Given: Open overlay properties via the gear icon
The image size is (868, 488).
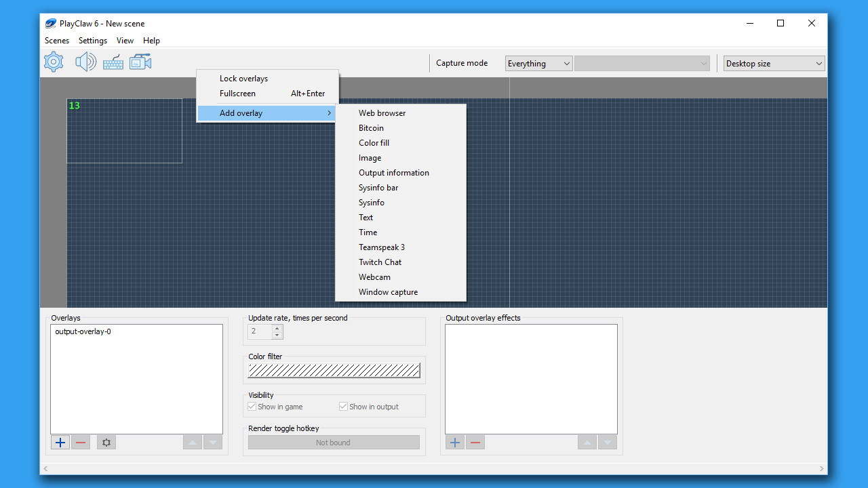Looking at the screenshot, I should click(106, 442).
